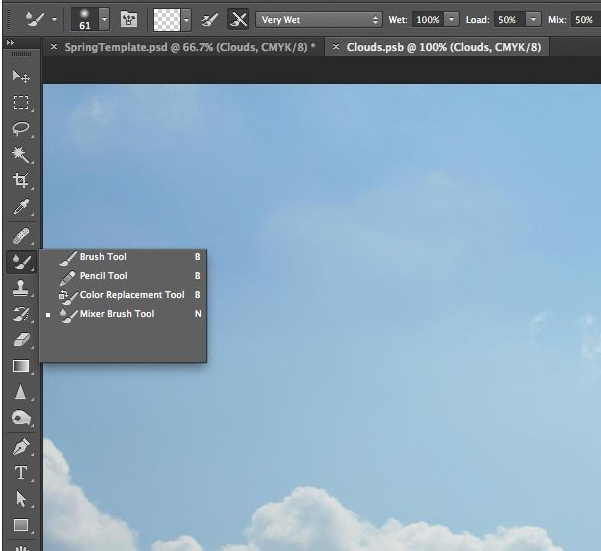Toggle load brush after each stroke

click(x=210, y=20)
